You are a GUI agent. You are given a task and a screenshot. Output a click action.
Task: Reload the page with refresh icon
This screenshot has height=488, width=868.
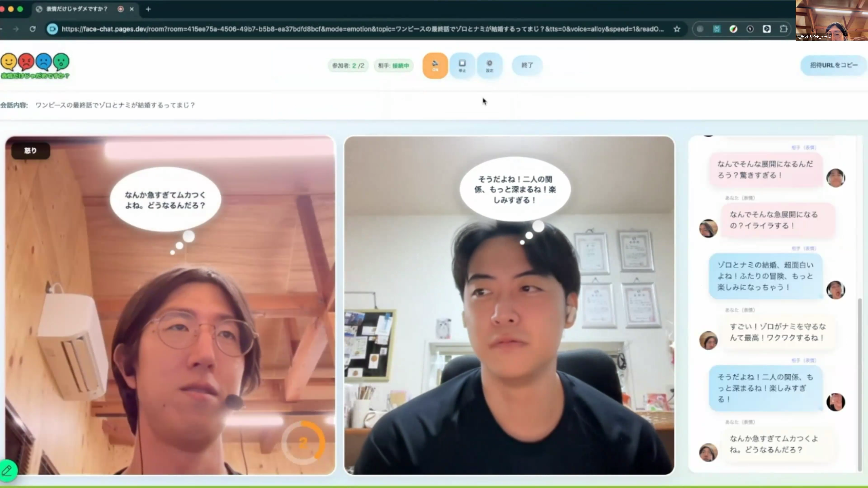click(x=32, y=29)
